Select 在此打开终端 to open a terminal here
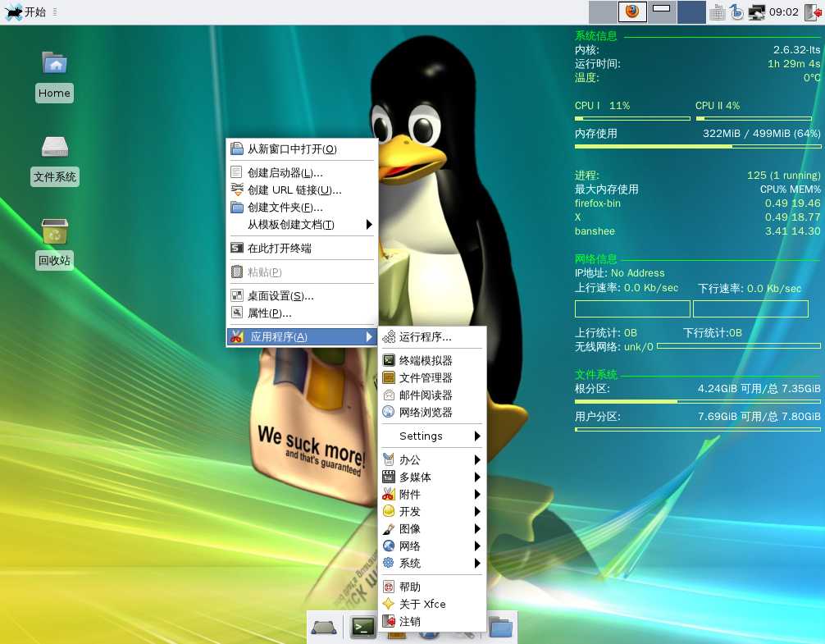Viewport: 825px width, 644px height. (302, 249)
